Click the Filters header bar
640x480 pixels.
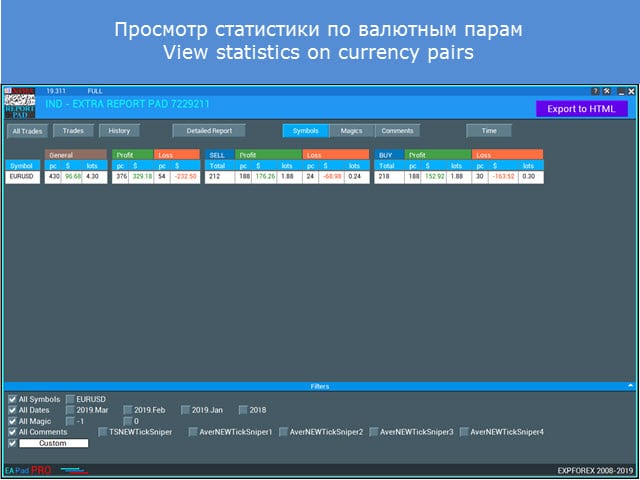tap(319, 385)
